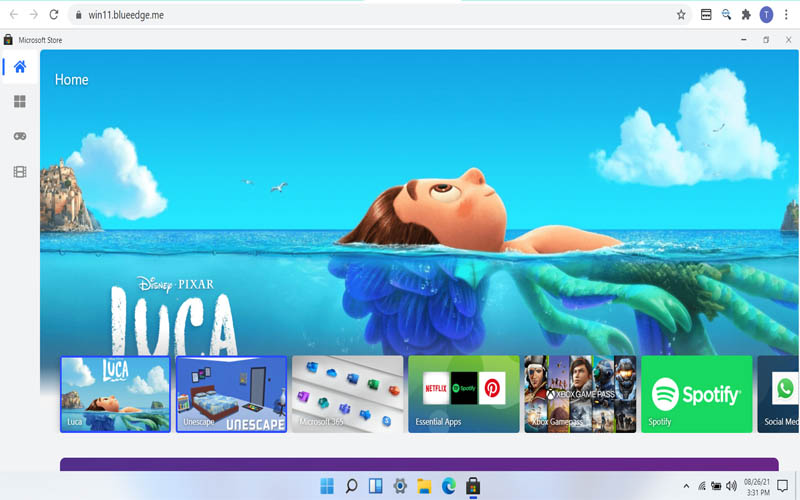
Task: Open network status tray icon
Action: [x=702, y=486]
